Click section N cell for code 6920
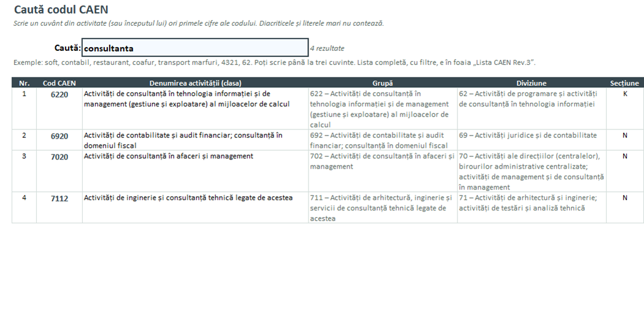 625,140
